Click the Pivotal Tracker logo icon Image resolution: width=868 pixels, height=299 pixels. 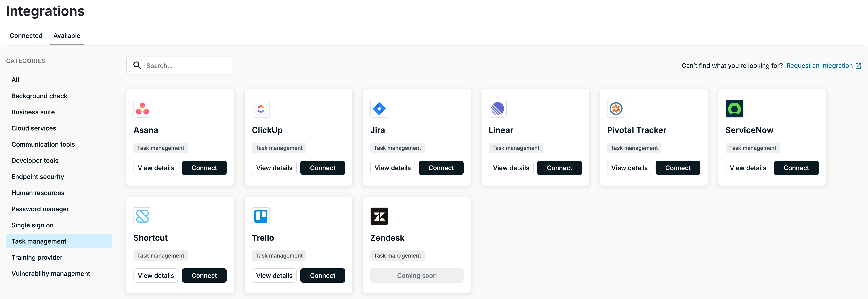616,109
